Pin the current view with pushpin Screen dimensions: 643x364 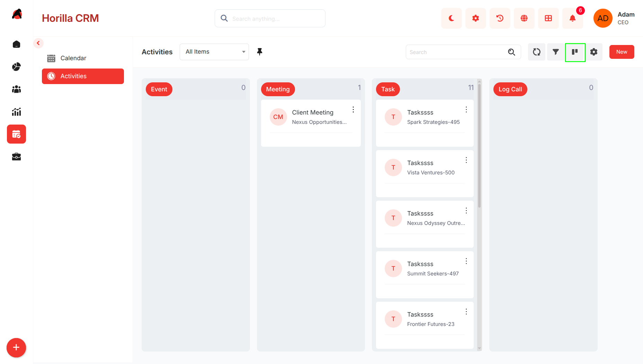(259, 52)
